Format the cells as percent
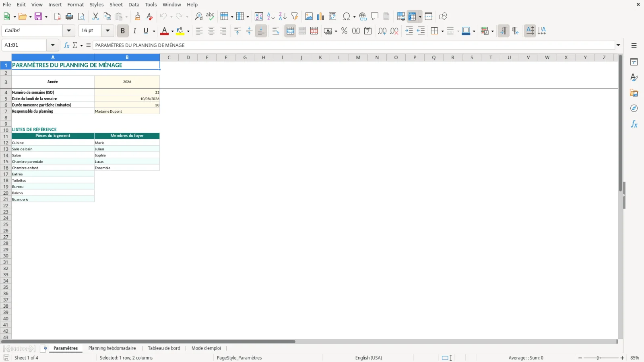644x362 pixels. 344,31
